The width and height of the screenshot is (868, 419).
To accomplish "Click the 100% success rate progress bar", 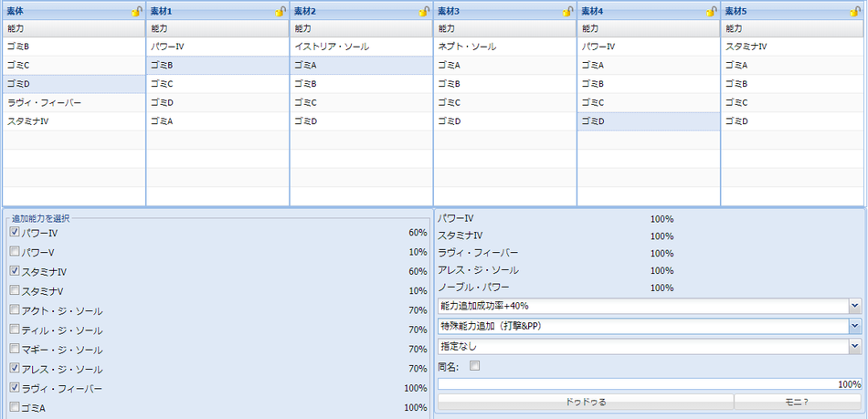I will click(649, 384).
